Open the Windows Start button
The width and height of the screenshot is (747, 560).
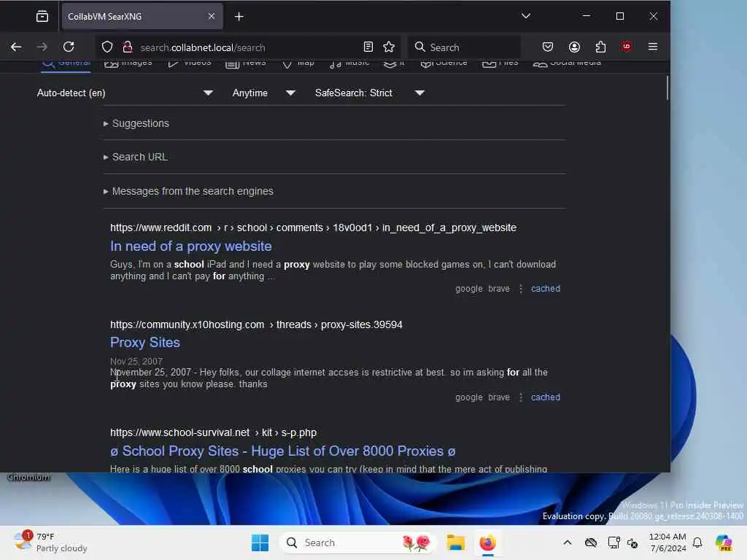tap(260, 542)
